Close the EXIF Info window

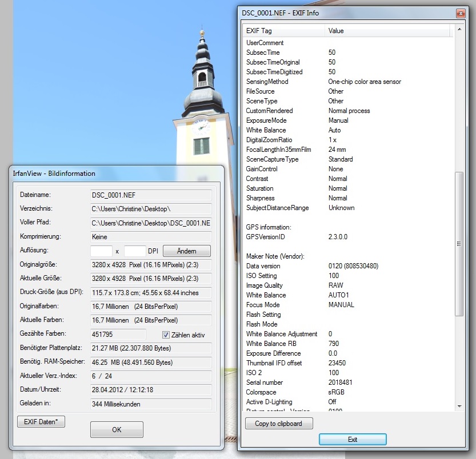(459, 13)
